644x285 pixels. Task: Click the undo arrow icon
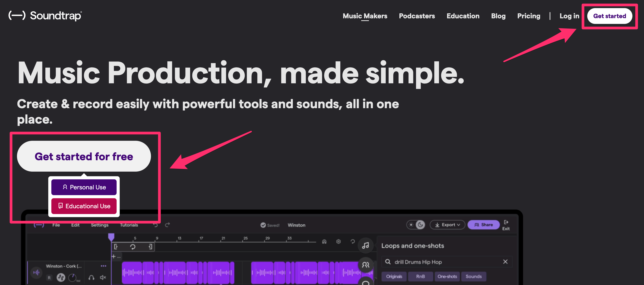155,225
